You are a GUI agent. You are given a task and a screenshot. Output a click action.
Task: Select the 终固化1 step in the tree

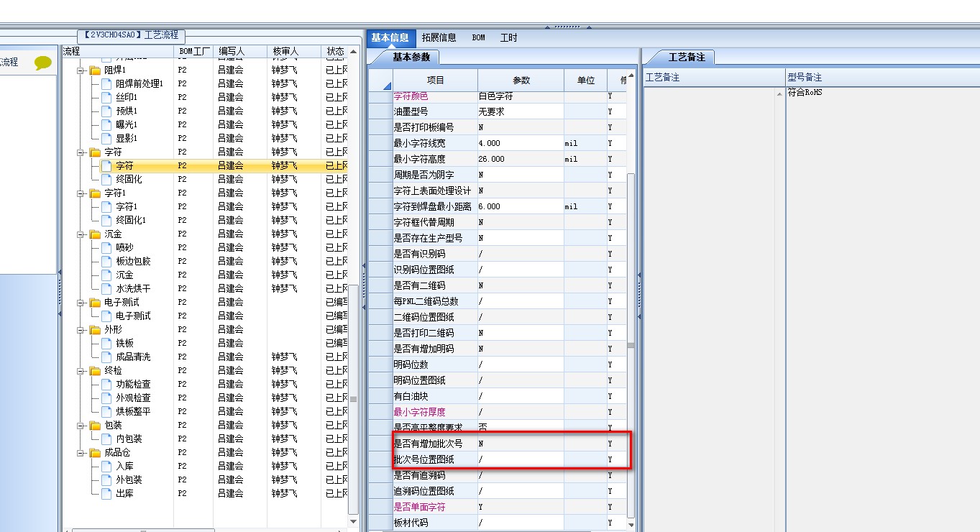(131, 220)
